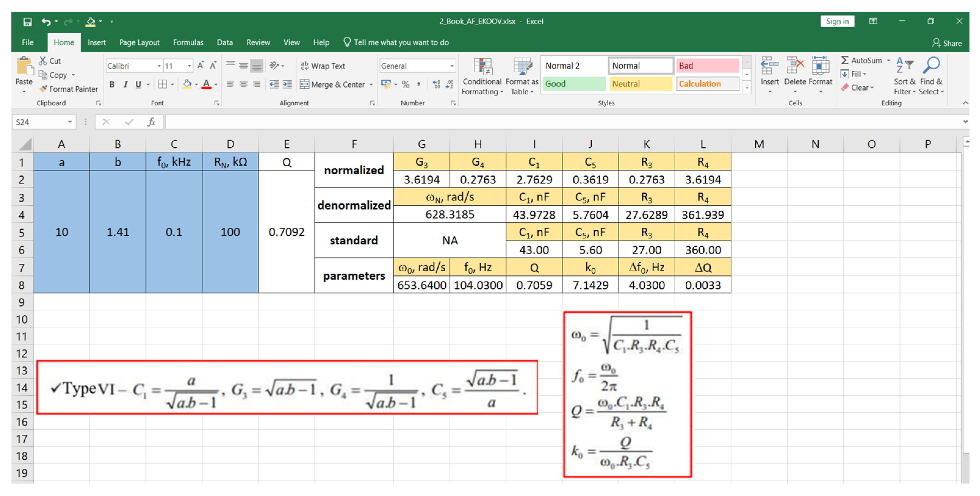Image resolution: width=980 pixels, height=496 pixels.
Task: Click the Sign in button
Action: (837, 21)
